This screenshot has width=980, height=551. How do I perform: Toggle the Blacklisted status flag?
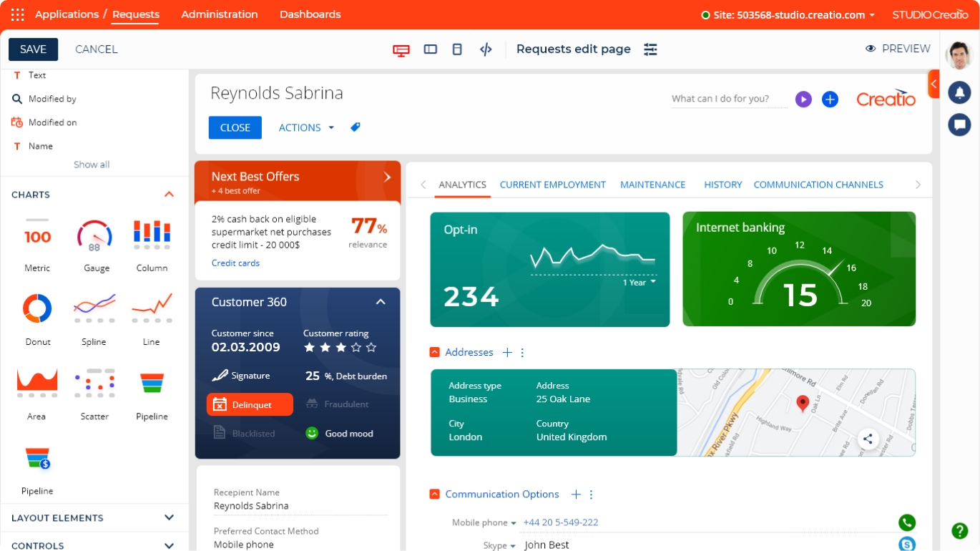pos(244,433)
